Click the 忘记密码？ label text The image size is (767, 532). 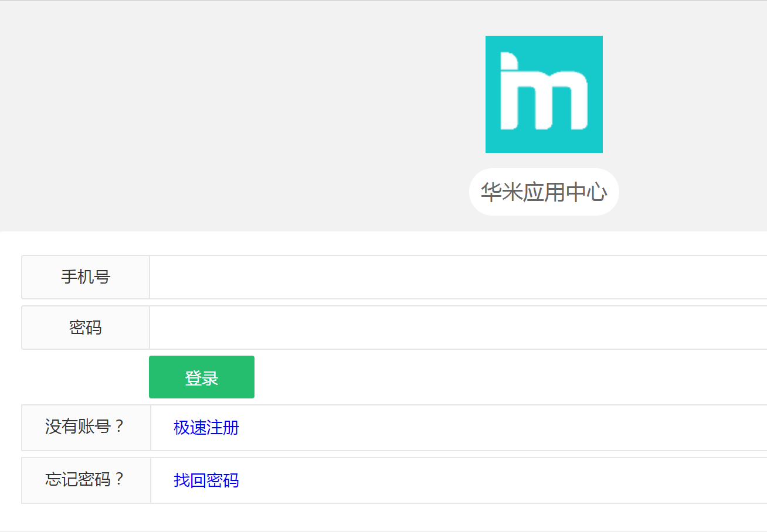click(86, 479)
